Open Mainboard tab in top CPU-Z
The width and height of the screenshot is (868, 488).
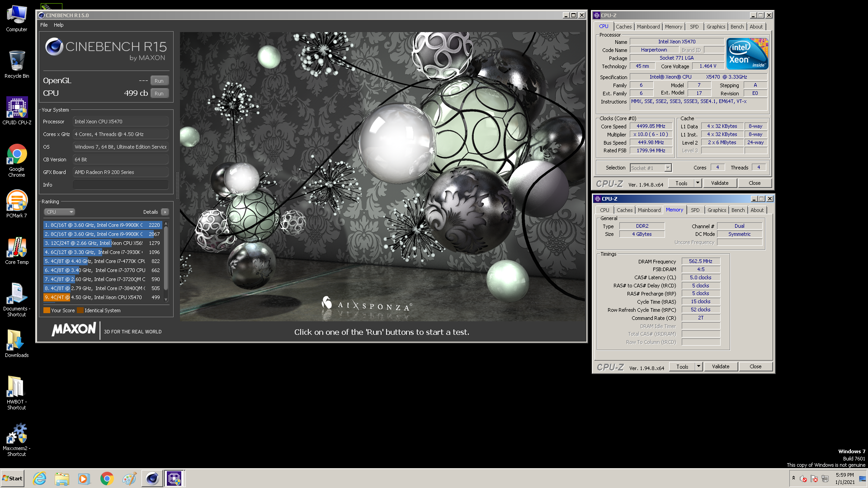pyautogui.click(x=648, y=27)
